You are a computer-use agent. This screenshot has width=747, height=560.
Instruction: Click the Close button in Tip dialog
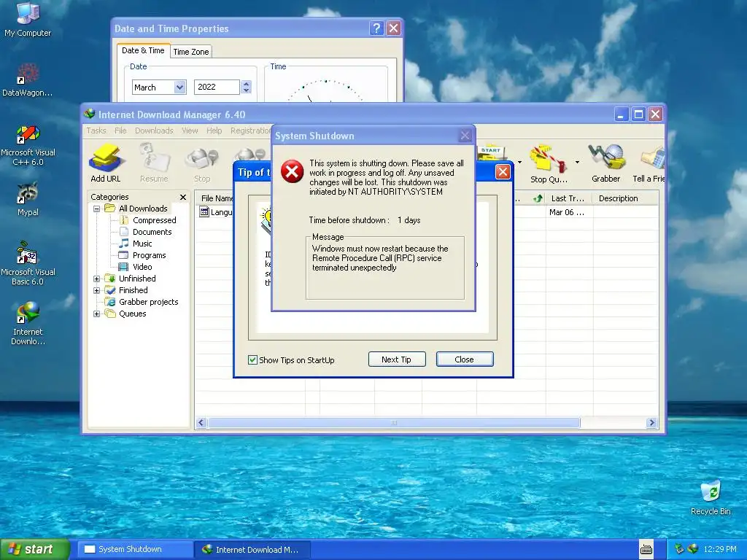coord(465,359)
